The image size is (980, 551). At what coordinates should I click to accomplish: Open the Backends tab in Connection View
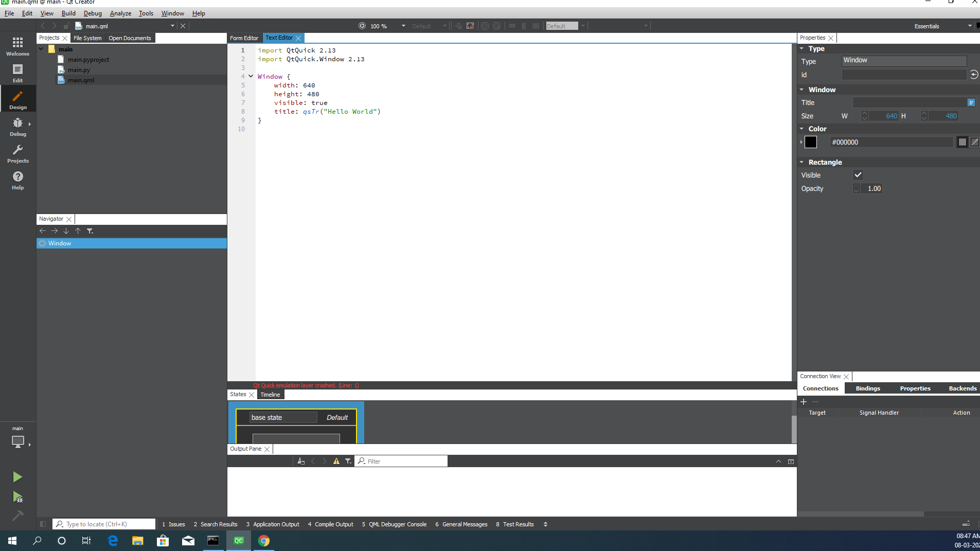tap(963, 388)
